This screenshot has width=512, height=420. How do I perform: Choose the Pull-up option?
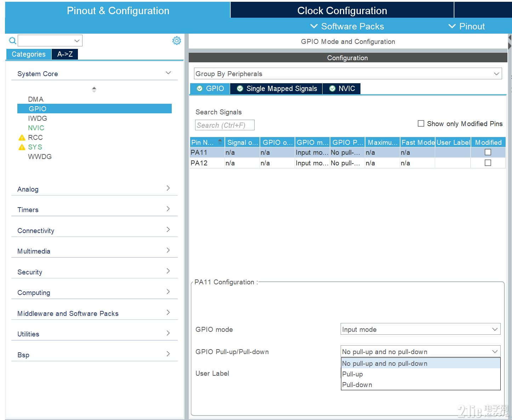point(421,374)
